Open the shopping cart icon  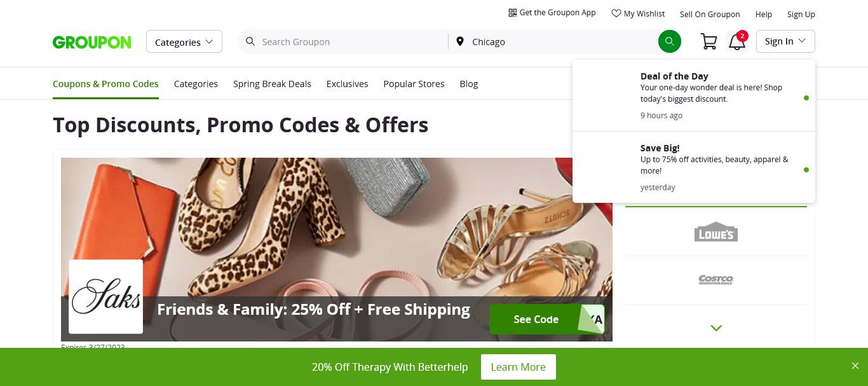pos(709,41)
